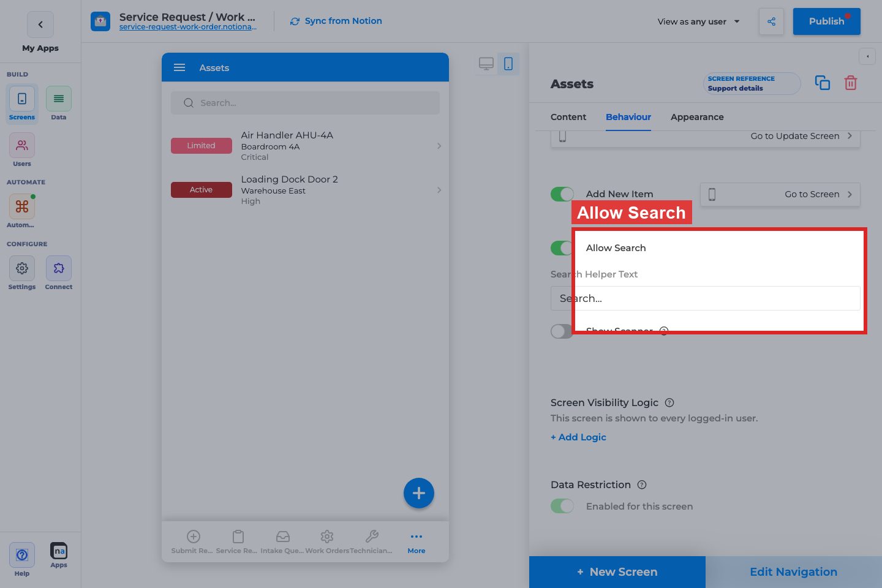Open the Screens builder section

22,104
